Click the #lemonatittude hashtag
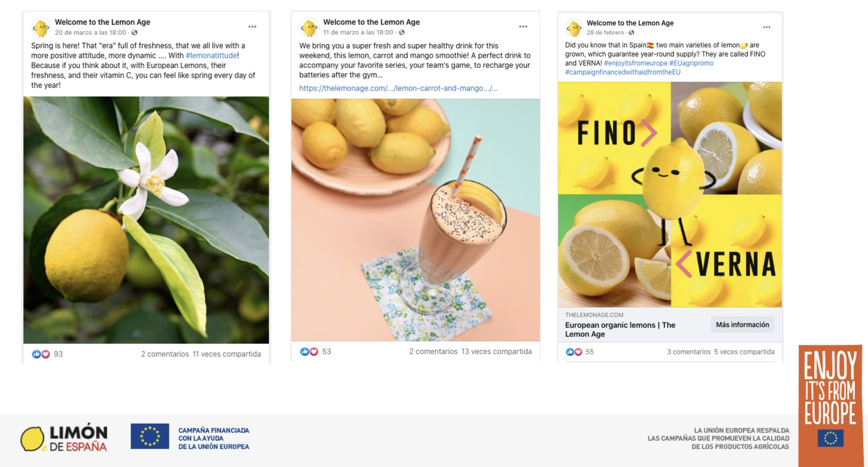The width and height of the screenshot is (868, 467). pos(211,55)
